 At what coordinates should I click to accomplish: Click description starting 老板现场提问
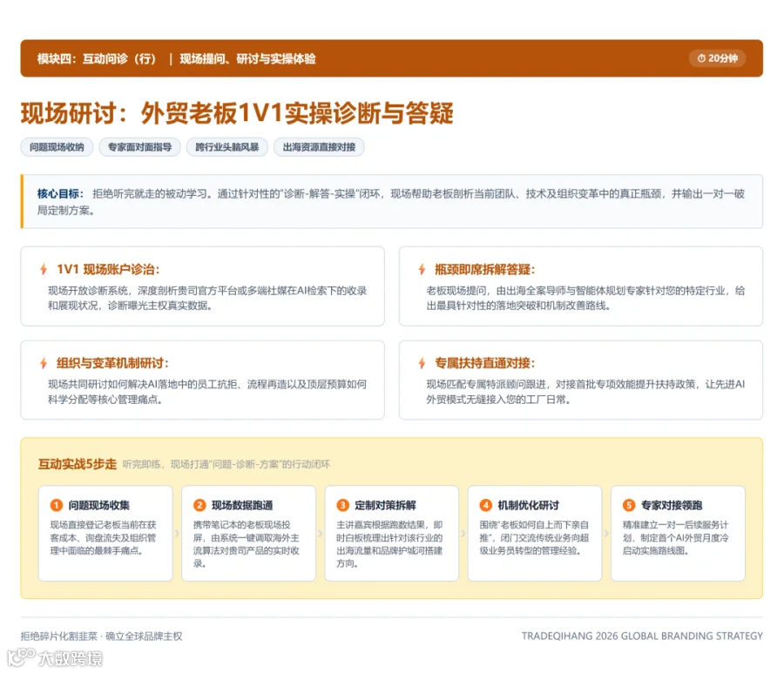[x=585, y=298]
